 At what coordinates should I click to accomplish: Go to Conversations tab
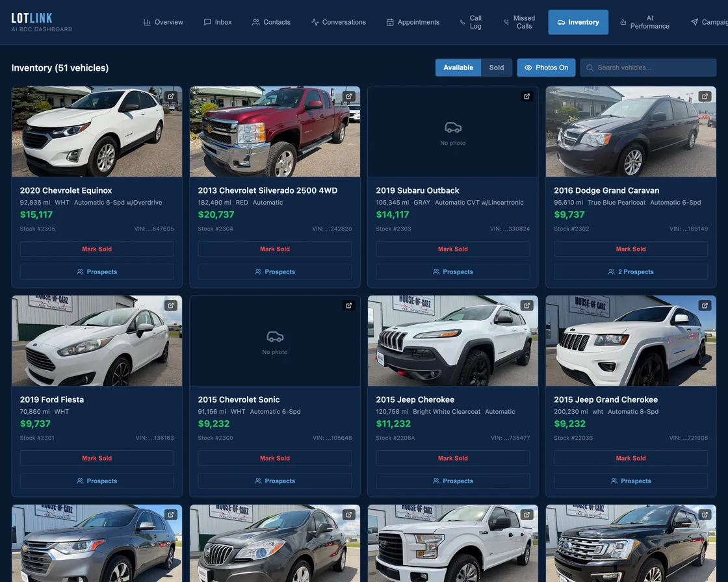click(x=339, y=22)
